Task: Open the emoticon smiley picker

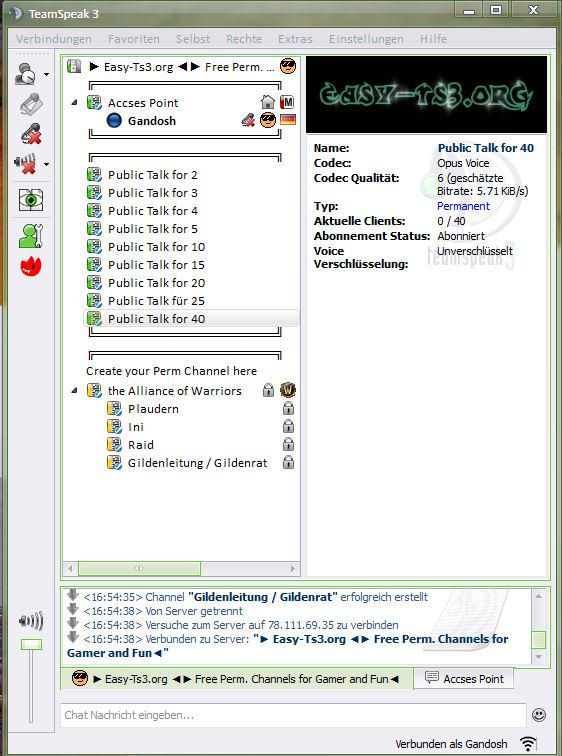Action: [x=539, y=714]
